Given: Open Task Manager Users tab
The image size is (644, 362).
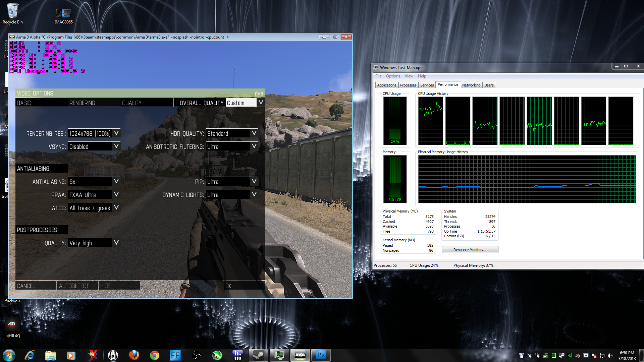Looking at the screenshot, I should [489, 85].
